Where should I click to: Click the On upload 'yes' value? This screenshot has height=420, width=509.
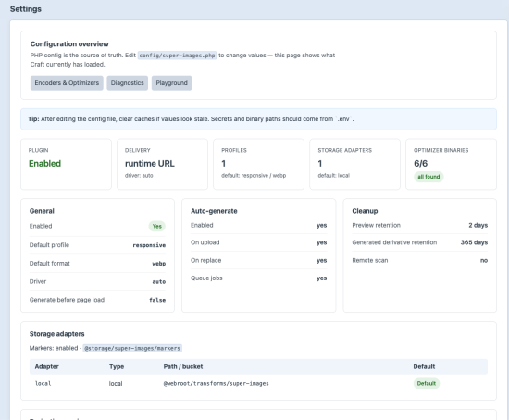pyautogui.click(x=322, y=242)
